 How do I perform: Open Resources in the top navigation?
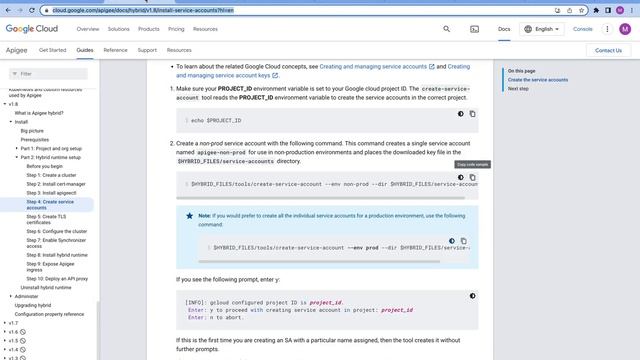point(205,29)
